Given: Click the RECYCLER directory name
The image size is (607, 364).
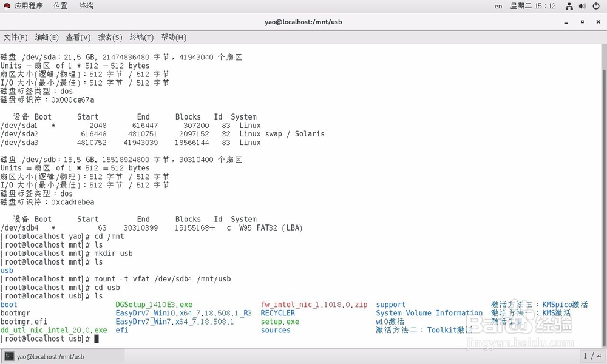Looking at the screenshot, I should click(x=277, y=313).
